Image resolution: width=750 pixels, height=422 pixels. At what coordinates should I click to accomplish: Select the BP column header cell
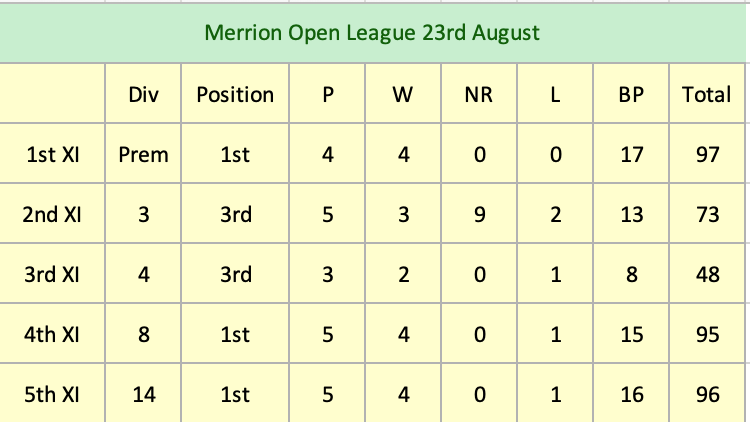(631, 95)
